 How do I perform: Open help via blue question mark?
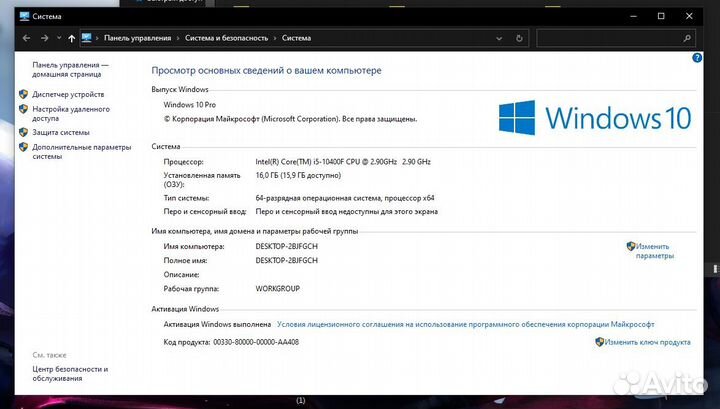(697, 58)
